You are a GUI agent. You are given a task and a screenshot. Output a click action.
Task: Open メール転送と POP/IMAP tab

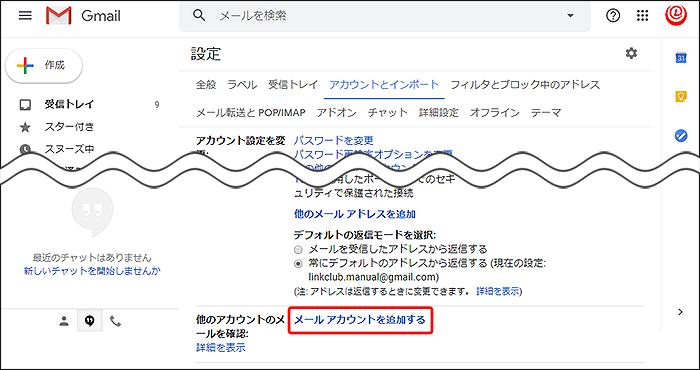pyautogui.click(x=251, y=113)
